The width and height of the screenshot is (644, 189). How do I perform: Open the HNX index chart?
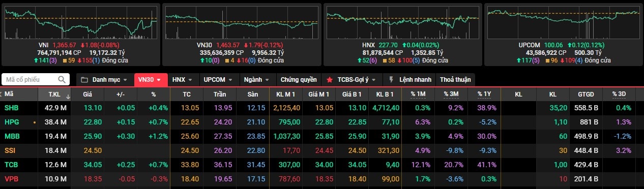pos(402,22)
